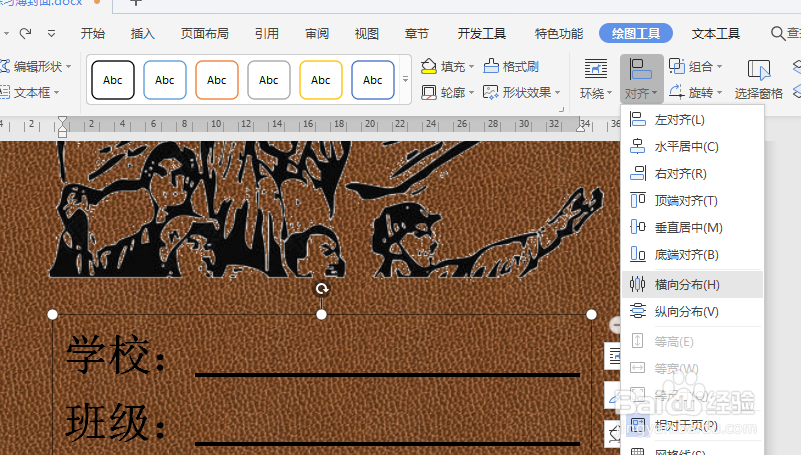Select the black outline Abc shape style
The width and height of the screenshot is (801, 455).
pos(113,80)
